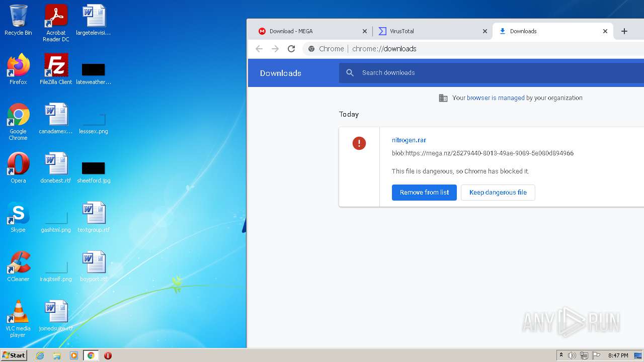The width and height of the screenshot is (644, 362).
Task: Open Windows Media Player taskbar icon
Action: point(74,355)
